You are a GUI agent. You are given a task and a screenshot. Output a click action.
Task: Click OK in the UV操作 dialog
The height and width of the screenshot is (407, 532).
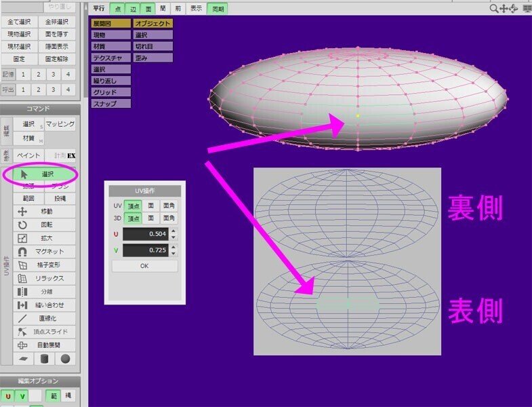144,266
